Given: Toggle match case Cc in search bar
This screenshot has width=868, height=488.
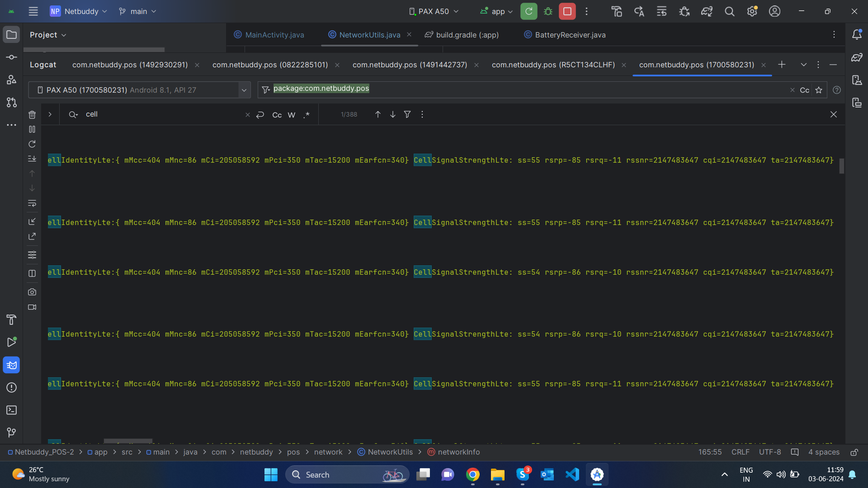Looking at the screenshot, I should [x=277, y=115].
